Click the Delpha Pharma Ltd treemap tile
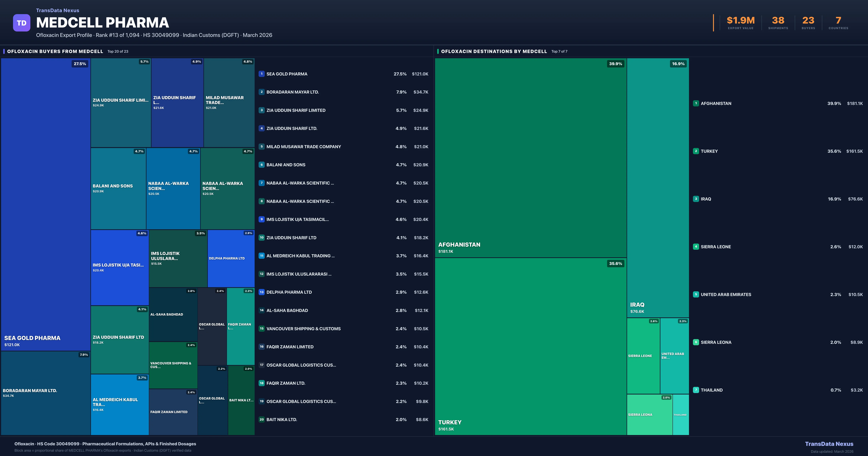The height and width of the screenshot is (456, 868). [x=231, y=258]
